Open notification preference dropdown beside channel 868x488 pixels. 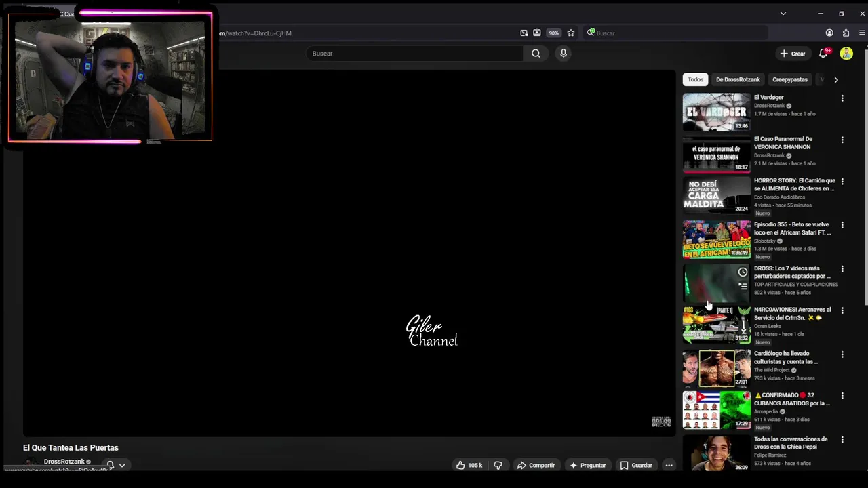[115, 465]
